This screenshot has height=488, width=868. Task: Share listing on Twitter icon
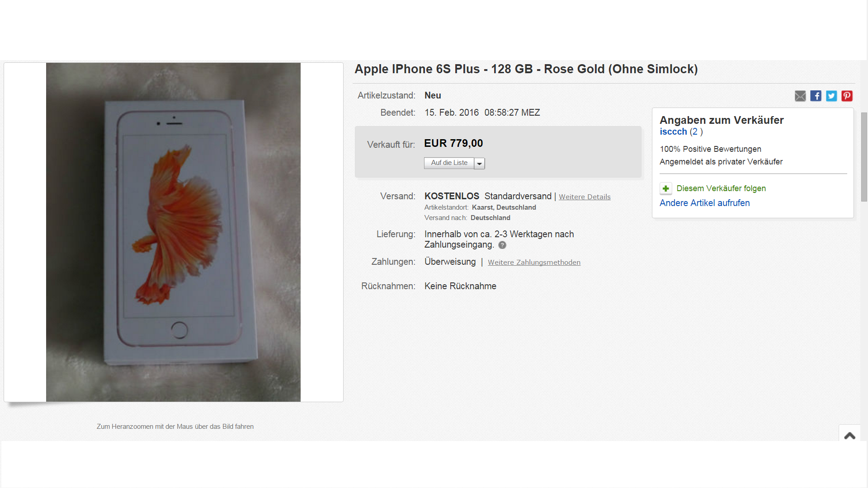(x=831, y=96)
